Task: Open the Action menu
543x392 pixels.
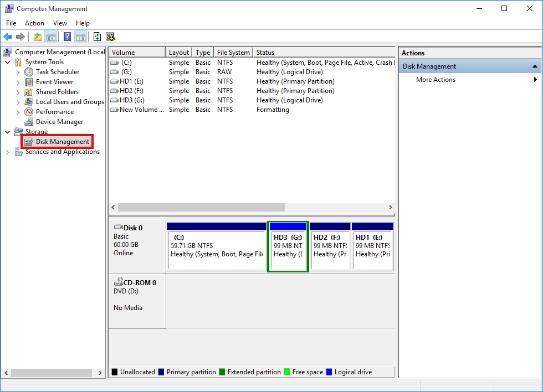Action: (x=34, y=23)
